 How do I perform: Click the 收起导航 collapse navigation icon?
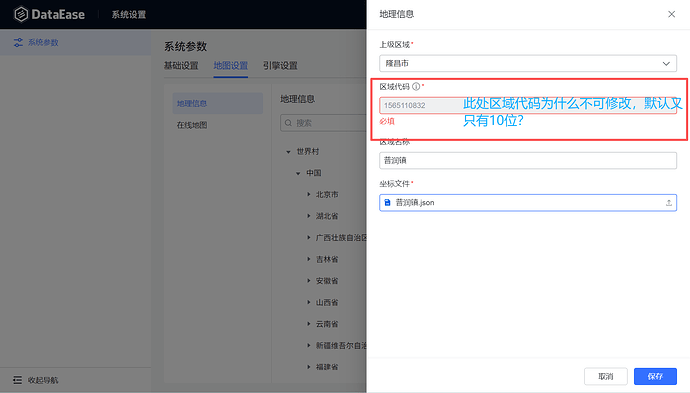(17, 380)
